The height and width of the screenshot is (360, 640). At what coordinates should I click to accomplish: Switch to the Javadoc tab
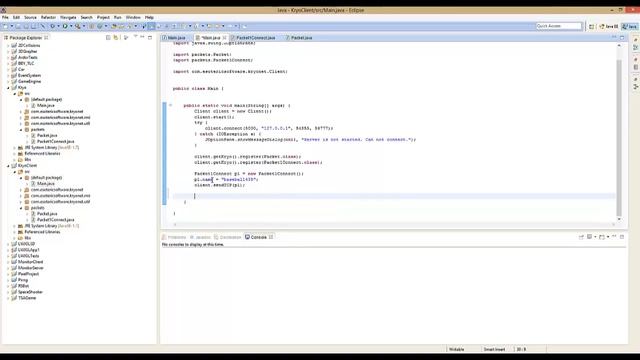200,237
